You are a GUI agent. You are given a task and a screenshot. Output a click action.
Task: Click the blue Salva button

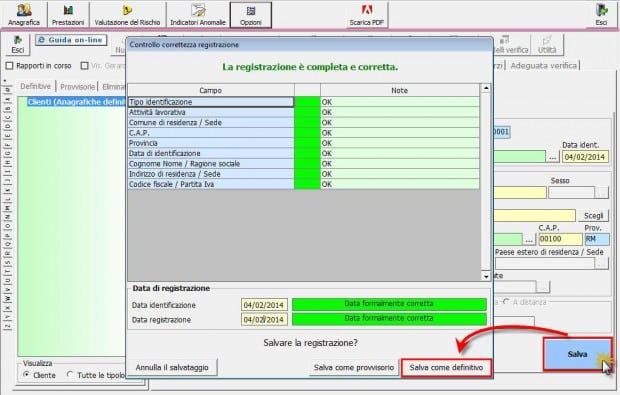[577, 354]
